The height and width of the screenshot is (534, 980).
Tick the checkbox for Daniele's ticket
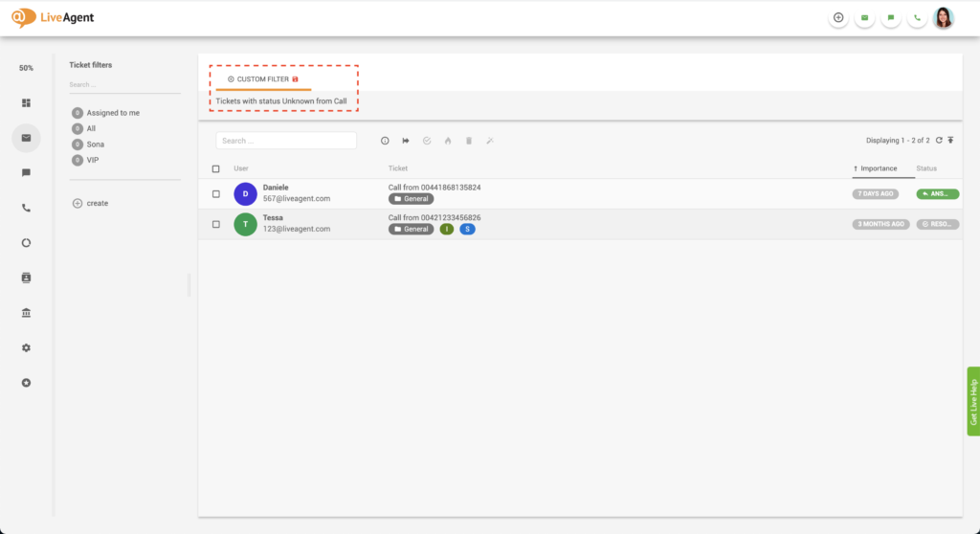coord(216,194)
